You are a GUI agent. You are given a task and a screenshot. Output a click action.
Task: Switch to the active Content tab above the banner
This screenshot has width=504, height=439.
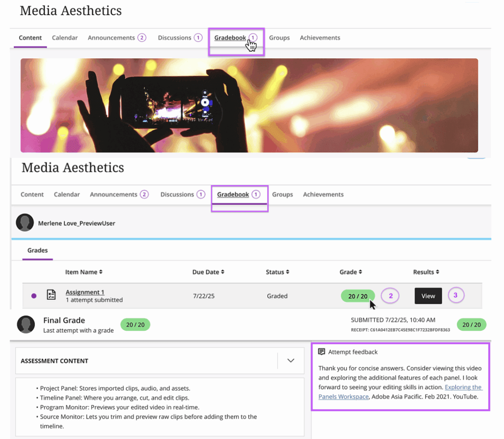pos(30,38)
